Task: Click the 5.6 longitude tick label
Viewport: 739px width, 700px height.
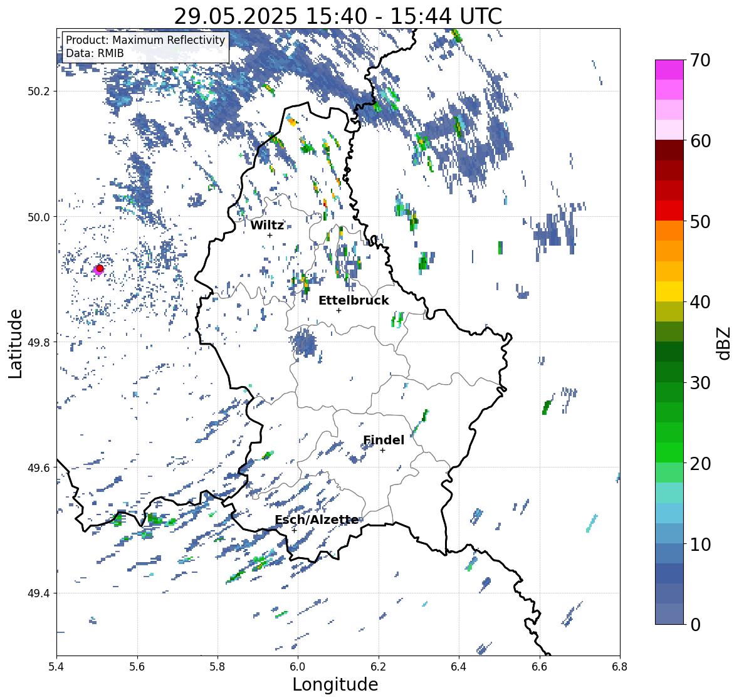Action: click(x=137, y=666)
